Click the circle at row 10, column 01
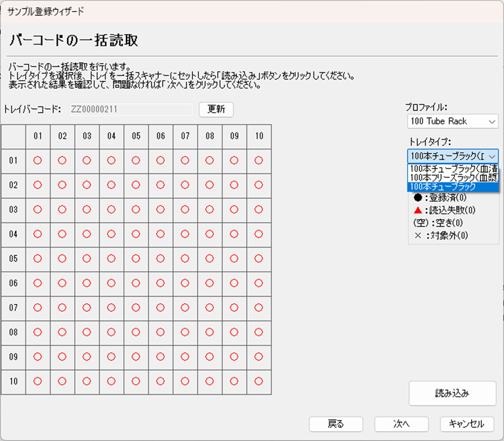 pos(37,381)
